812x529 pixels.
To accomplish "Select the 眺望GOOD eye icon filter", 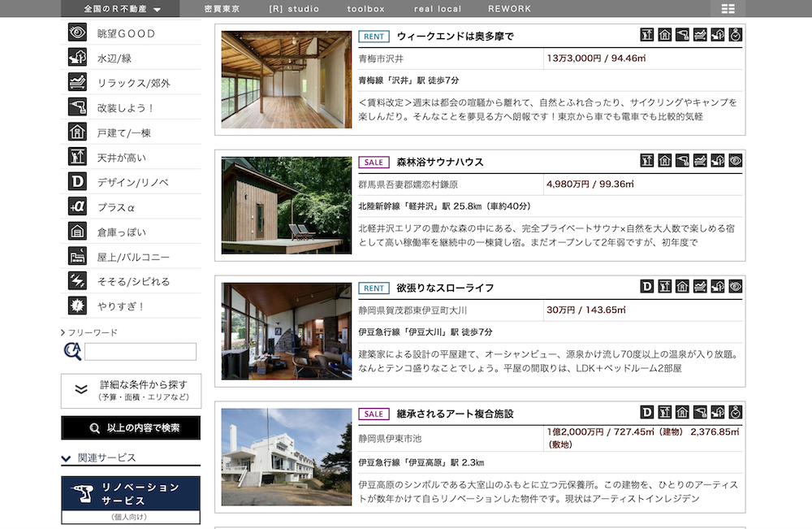I will point(77,33).
